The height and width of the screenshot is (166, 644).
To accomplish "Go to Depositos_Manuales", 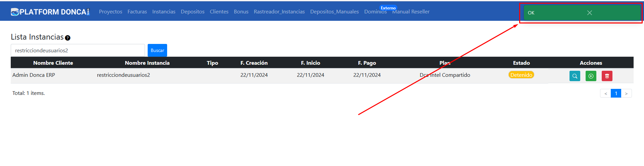I will coord(334,12).
